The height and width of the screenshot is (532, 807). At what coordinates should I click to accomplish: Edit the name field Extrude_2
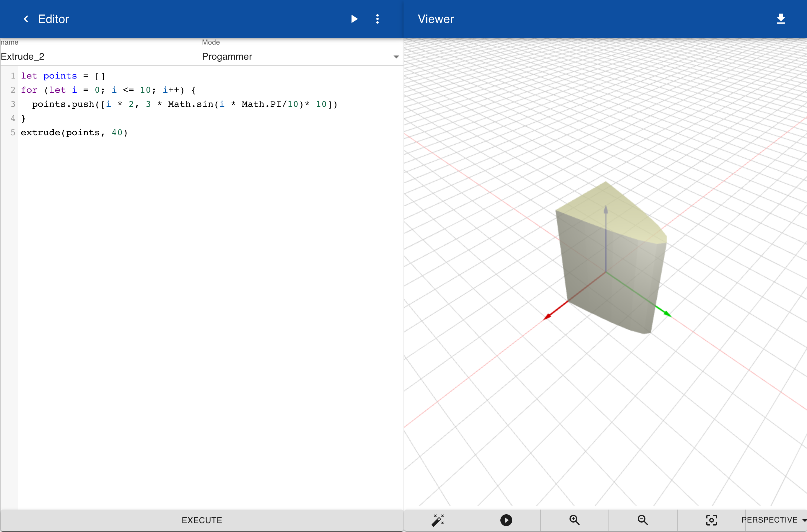click(x=100, y=56)
